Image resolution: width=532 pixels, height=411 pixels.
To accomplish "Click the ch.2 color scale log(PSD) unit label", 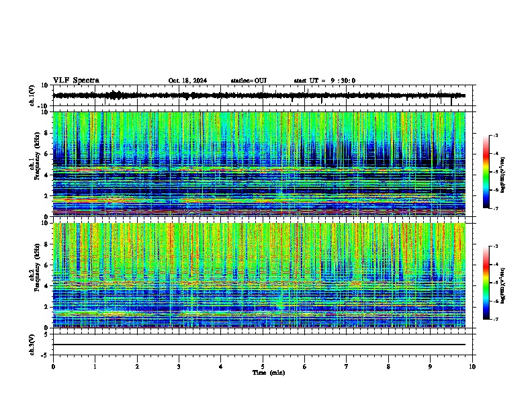I will (x=503, y=285).
